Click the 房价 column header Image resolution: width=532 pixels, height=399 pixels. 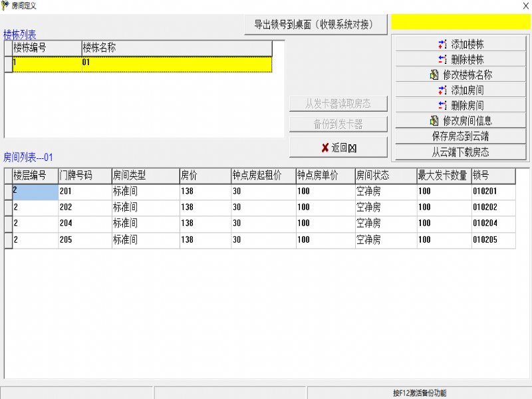coord(205,176)
